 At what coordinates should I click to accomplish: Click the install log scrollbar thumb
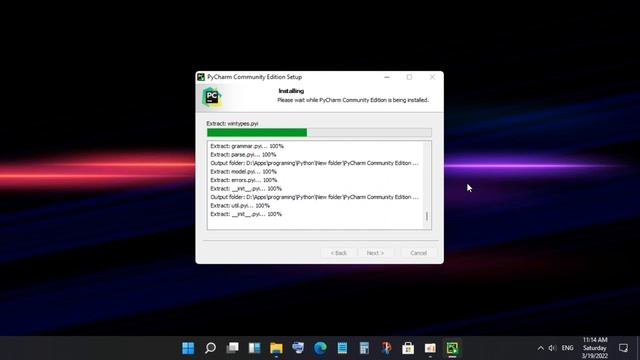click(427, 216)
